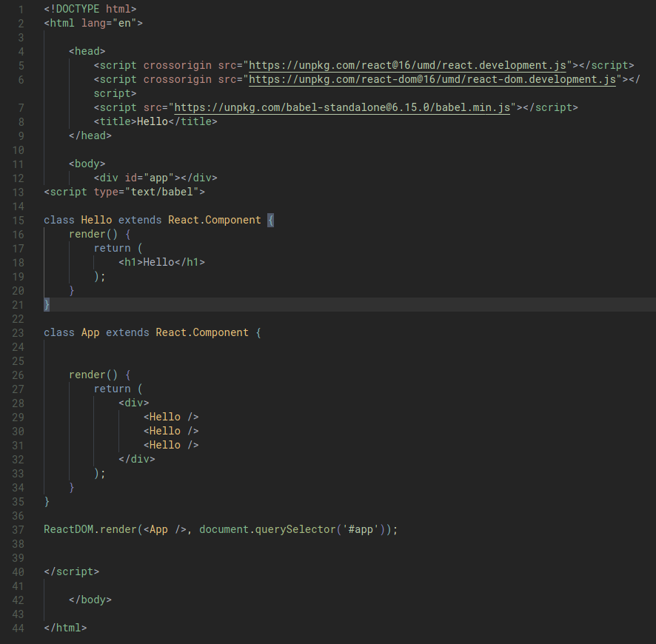Click render() in the App class
The width and height of the screenshot is (656, 644).
point(93,375)
